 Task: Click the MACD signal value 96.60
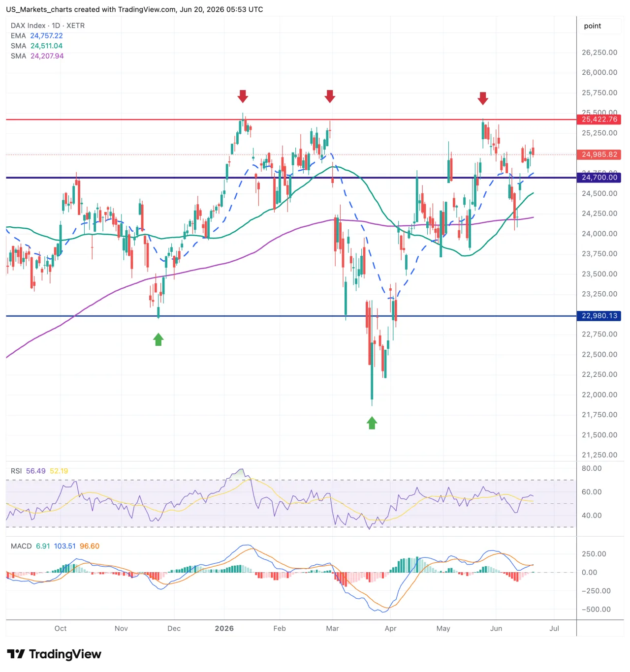90,546
